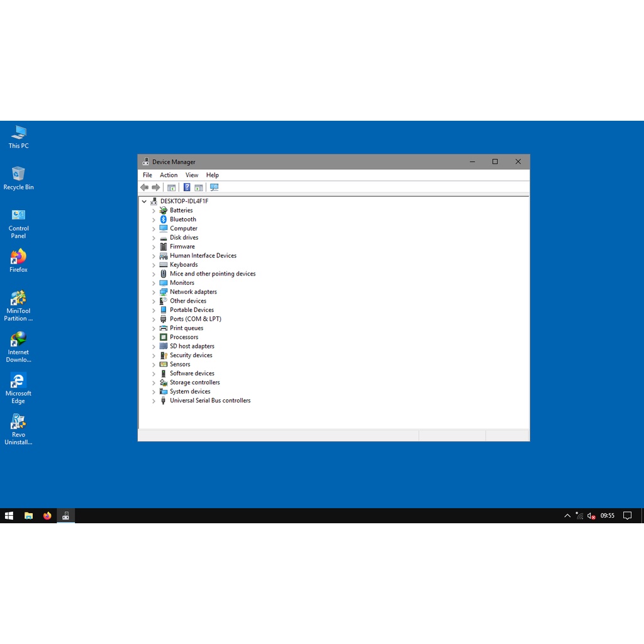644x644 pixels.
Task: Click the Show/Hide Action Pane toolbar icon
Action: click(x=199, y=187)
